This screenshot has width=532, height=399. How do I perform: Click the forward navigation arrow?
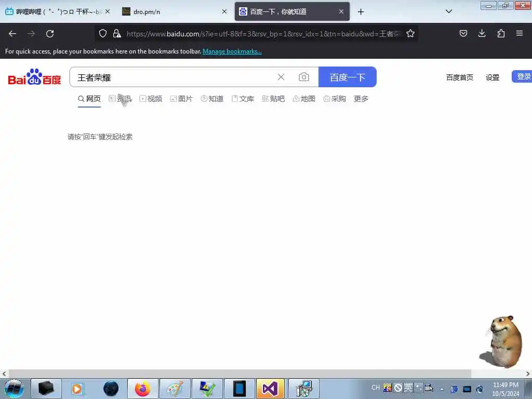(x=31, y=34)
